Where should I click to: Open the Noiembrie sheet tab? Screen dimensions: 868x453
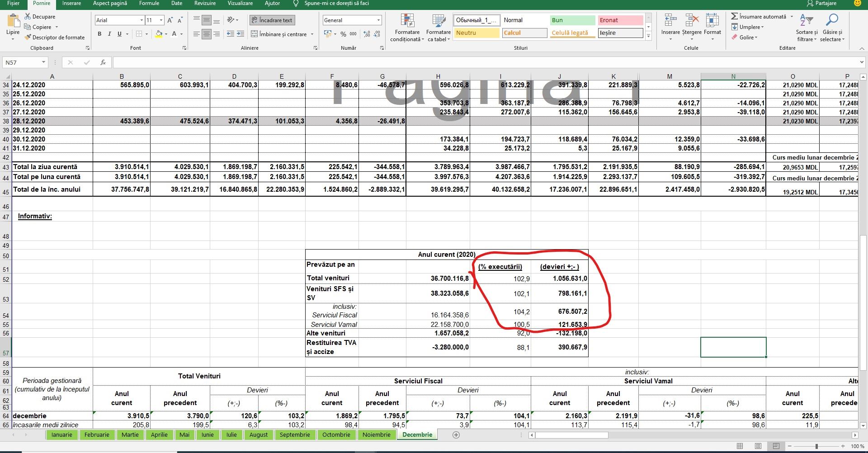(x=376, y=435)
